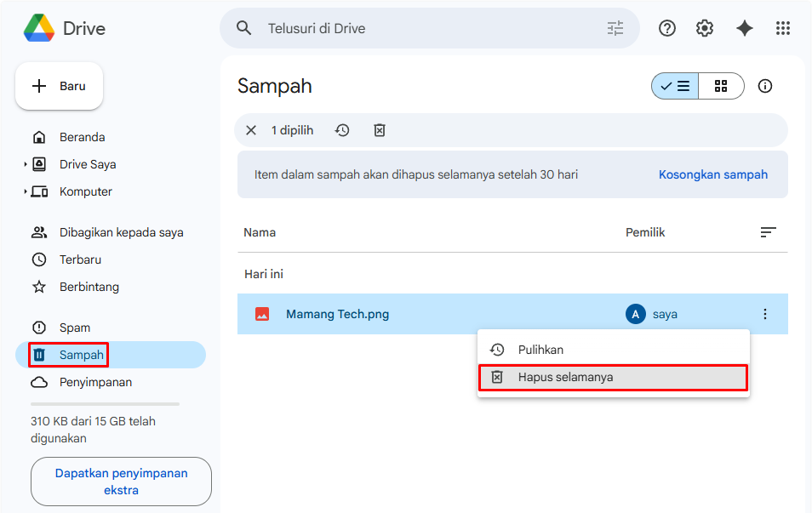The image size is (812, 513).
Task: Click the 1 dipilih label
Action: coord(293,130)
